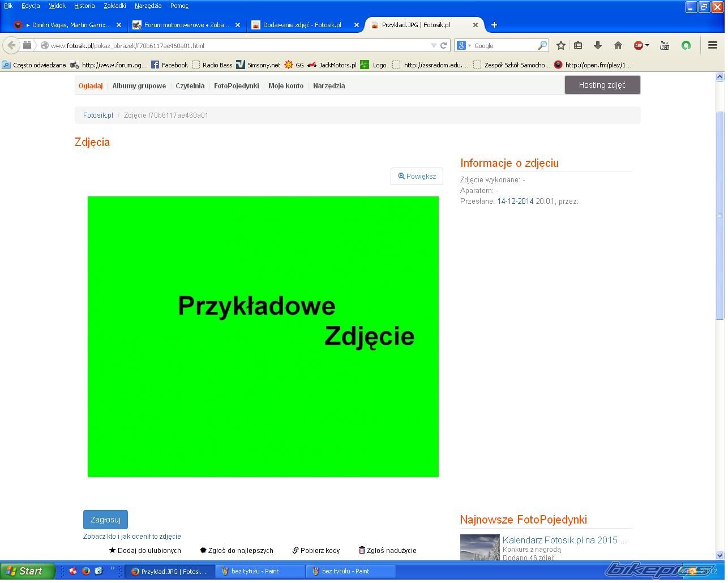The image size is (728, 583).
Task: Open the Firefox hamburger menu
Action: [x=713, y=45]
